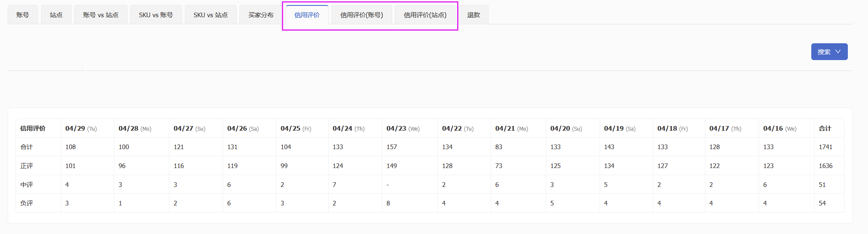This screenshot has height=234, width=868.
Task: Select the 账号 vs 站点 tab
Action: tap(101, 15)
